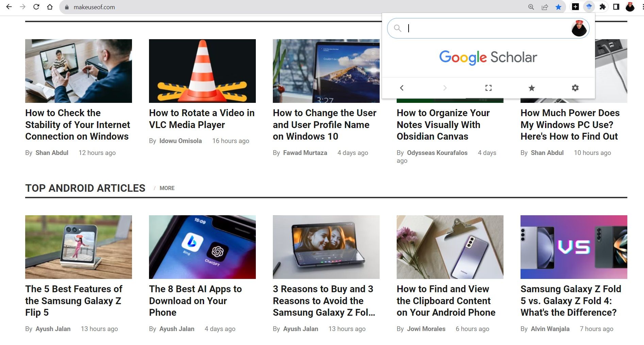The image size is (644, 345).
Task: Open Ayush Jalan under 3 Reasons article
Action: pyautogui.click(x=301, y=329)
